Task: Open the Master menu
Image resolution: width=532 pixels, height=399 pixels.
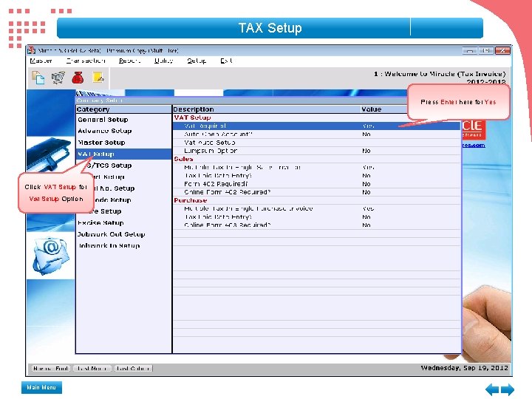Action: click(x=41, y=61)
